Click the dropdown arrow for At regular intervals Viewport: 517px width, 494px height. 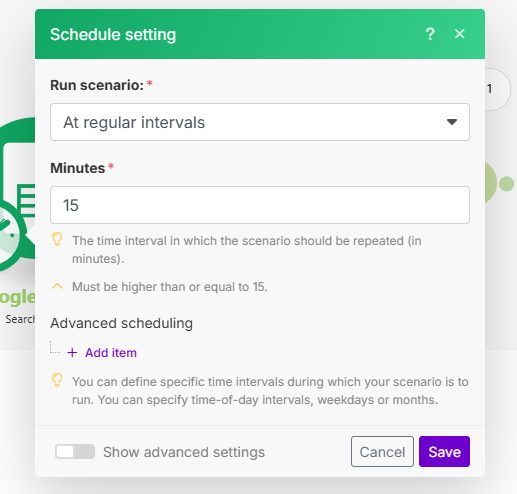pos(452,122)
